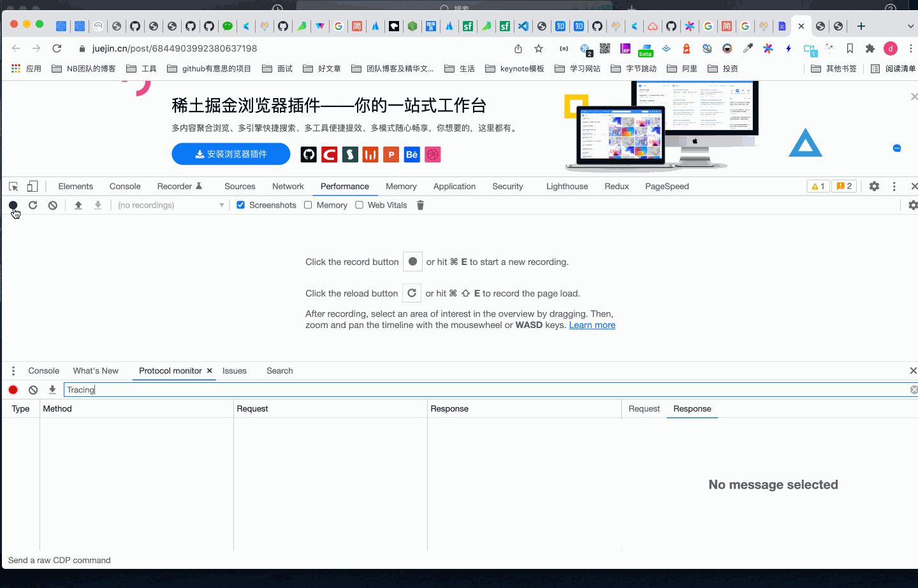The width and height of the screenshot is (918, 588).
Task: Open the PageSpeed panel tab
Action: tap(667, 187)
